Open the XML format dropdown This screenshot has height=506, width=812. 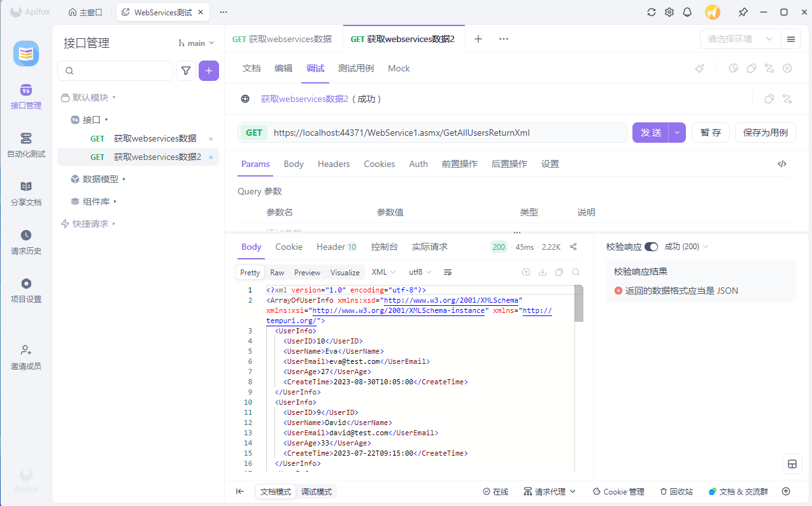pyautogui.click(x=383, y=272)
